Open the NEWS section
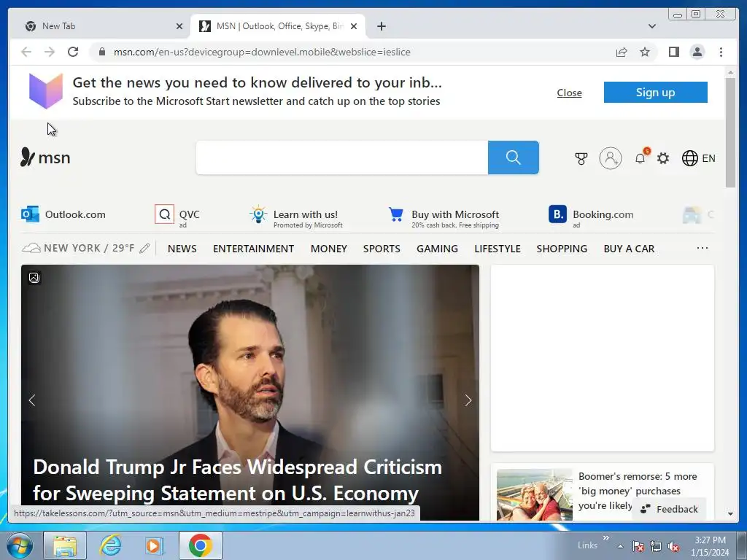The height and width of the screenshot is (560, 747). (x=182, y=249)
